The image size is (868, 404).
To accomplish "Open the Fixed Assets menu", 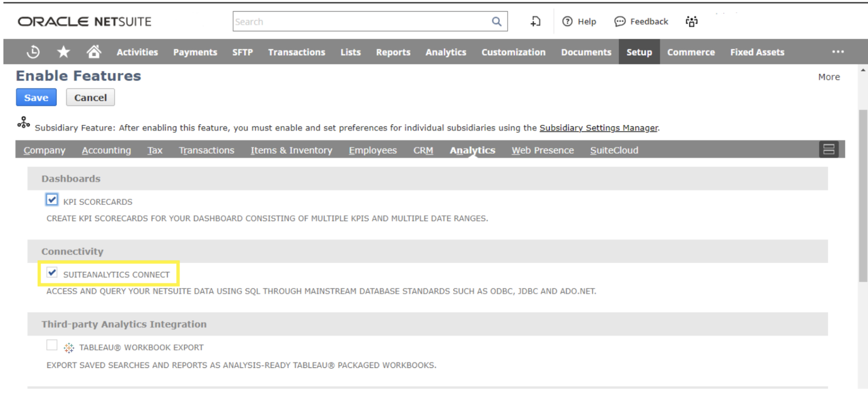I will (757, 52).
